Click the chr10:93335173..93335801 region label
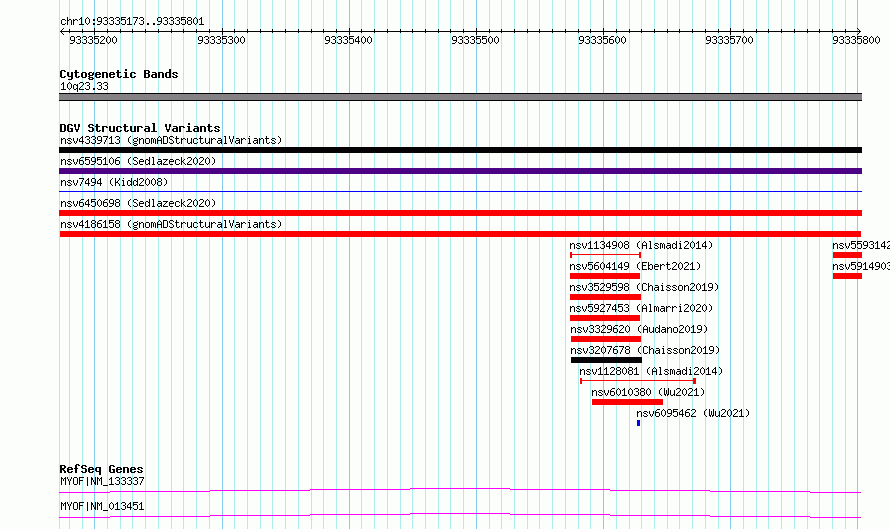This screenshot has width=890, height=529. coord(132,22)
